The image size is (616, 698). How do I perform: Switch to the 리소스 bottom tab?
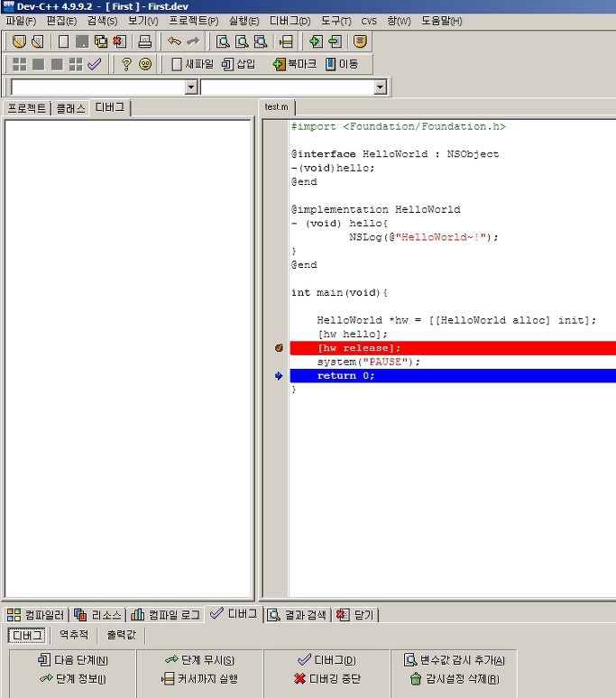(x=98, y=615)
